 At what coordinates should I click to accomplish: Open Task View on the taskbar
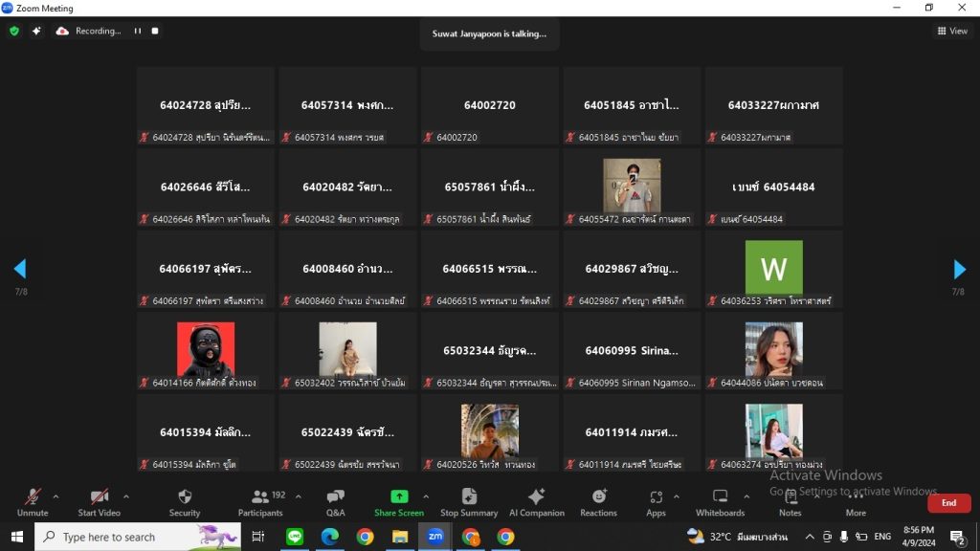257,537
